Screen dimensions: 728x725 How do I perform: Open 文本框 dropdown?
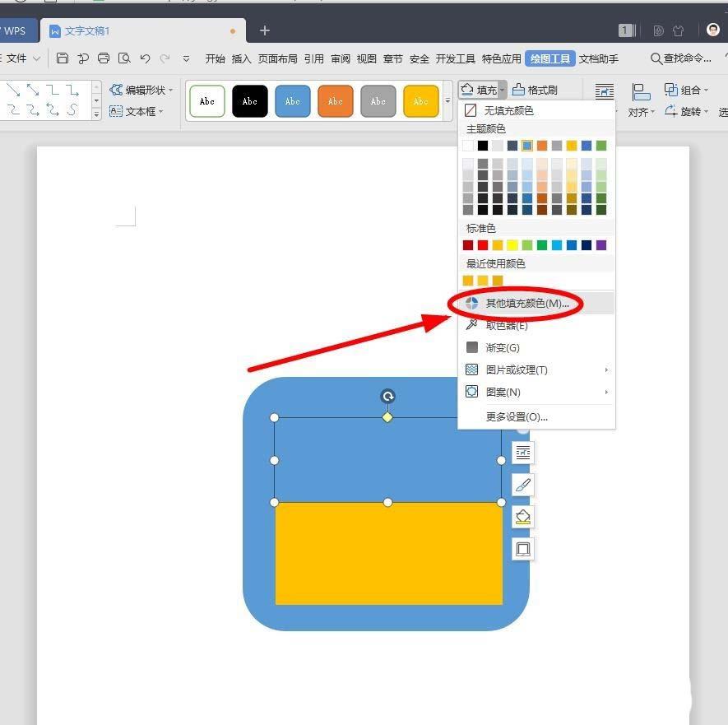point(136,111)
